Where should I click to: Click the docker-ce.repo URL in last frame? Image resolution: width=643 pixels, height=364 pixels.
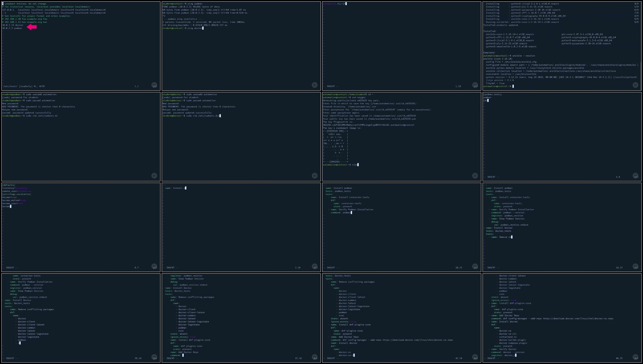(578, 319)
